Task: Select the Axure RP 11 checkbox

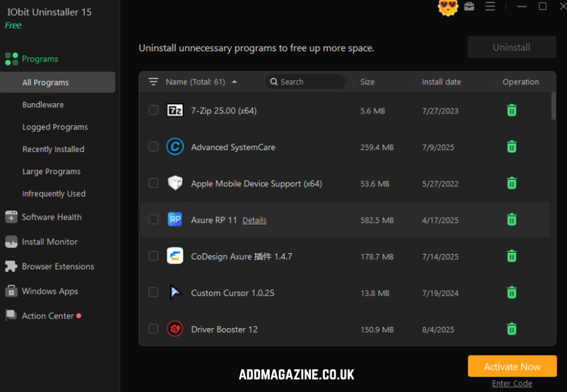Action: tap(153, 220)
